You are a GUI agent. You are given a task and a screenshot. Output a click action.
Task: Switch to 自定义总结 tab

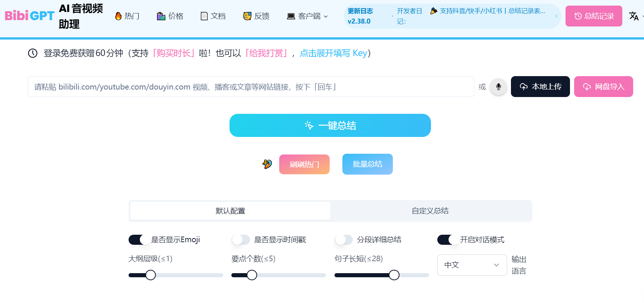point(430,211)
